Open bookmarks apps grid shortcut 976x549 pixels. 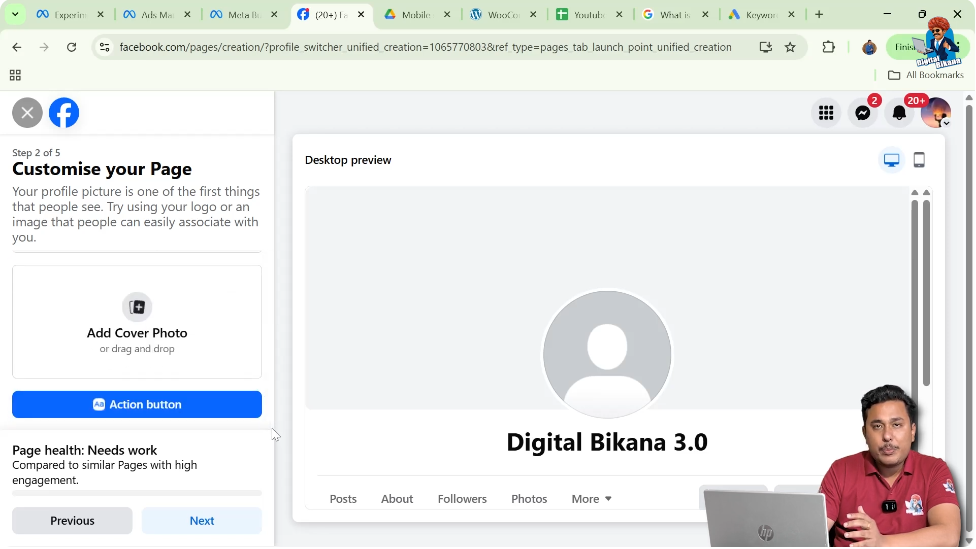point(16,75)
